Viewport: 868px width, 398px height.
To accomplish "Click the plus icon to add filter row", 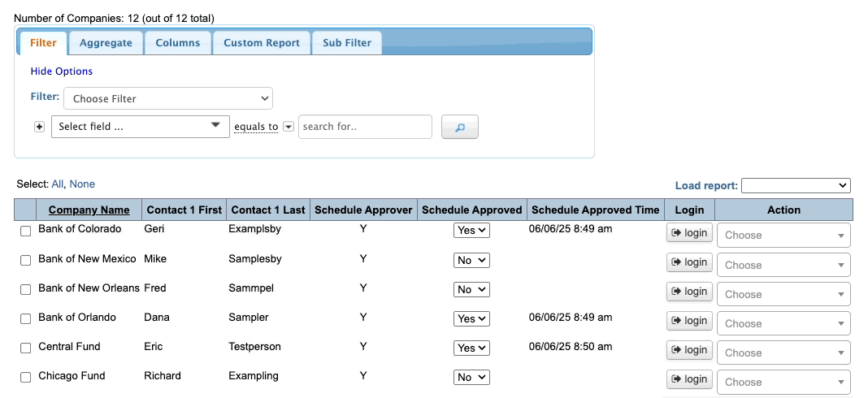I will pos(39,127).
